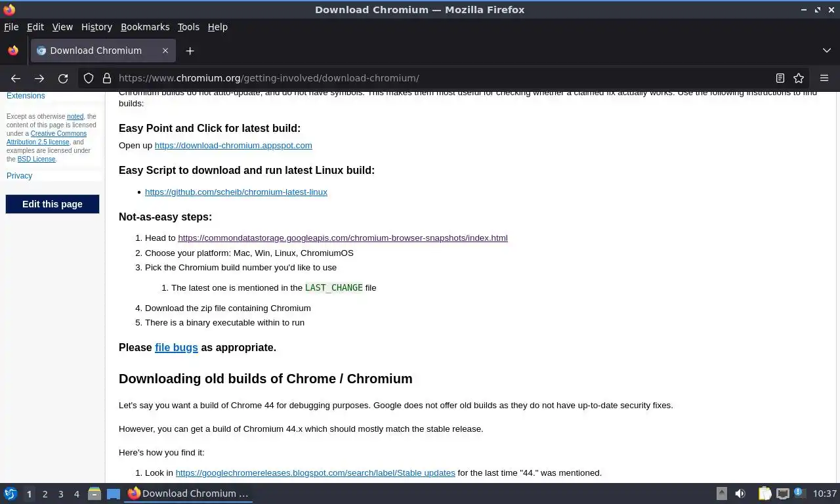
Task: Click Not-as-easy steps heading
Action: (165, 217)
